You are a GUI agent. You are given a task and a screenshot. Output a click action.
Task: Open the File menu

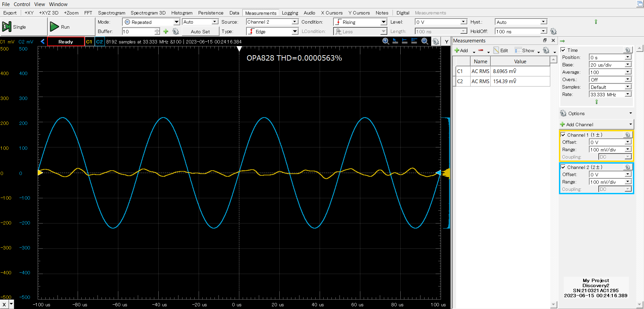click(x=6, y=4)
